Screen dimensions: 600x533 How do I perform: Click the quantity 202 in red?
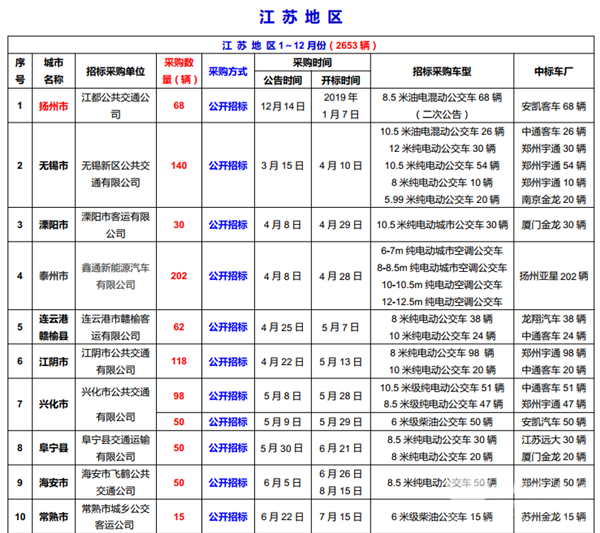pos(180,274)
